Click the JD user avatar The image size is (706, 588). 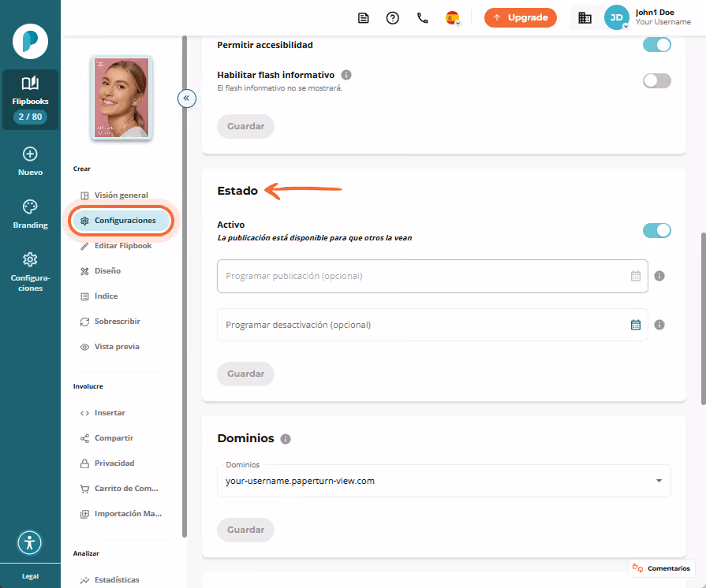tap(616, 17)
